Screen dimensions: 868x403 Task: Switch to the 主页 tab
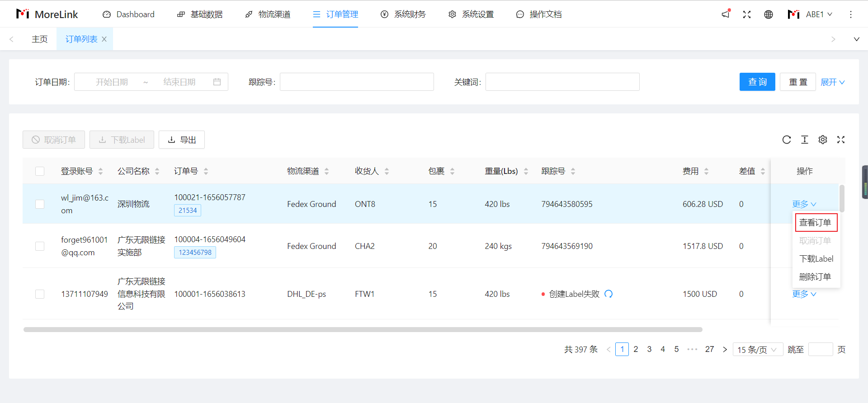(40, 39)
